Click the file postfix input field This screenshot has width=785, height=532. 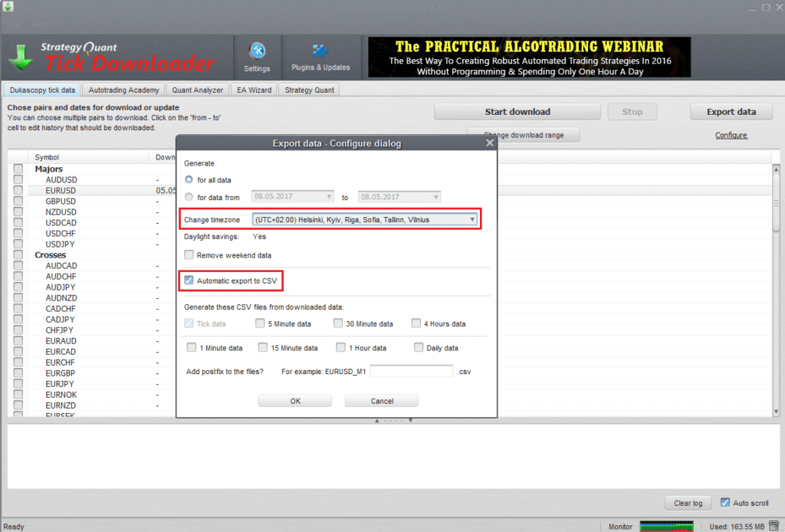tap(412, 371)
